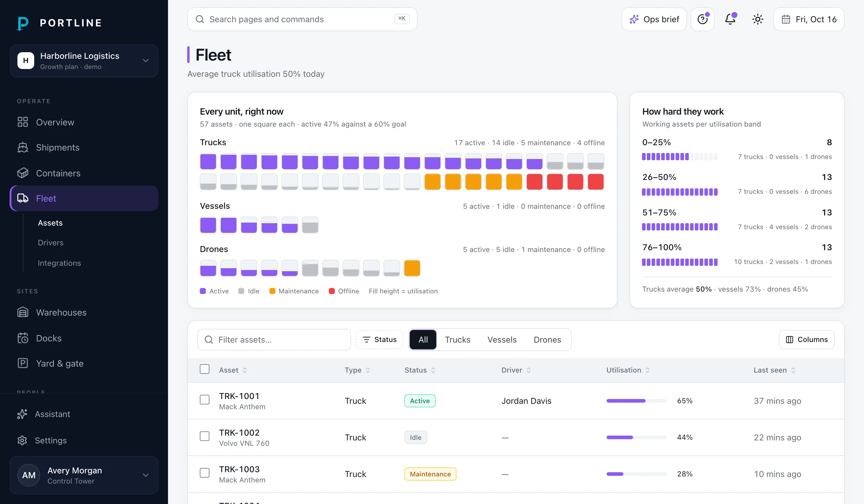Click the Yard & gate parking icon
864x504 pixels.
pos(22,363)
